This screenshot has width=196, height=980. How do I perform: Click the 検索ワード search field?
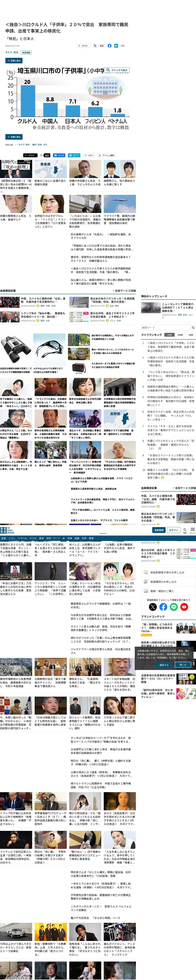coord(166,327)
